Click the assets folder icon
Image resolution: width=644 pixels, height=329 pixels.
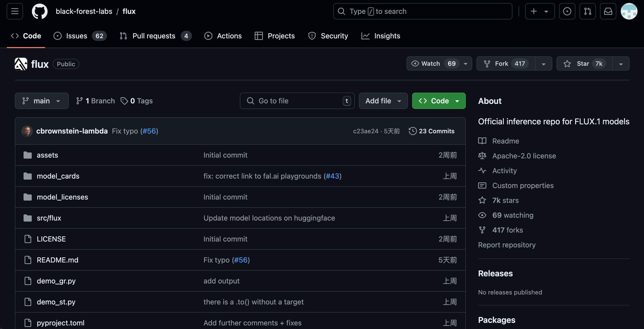click(x=28, y=155)
